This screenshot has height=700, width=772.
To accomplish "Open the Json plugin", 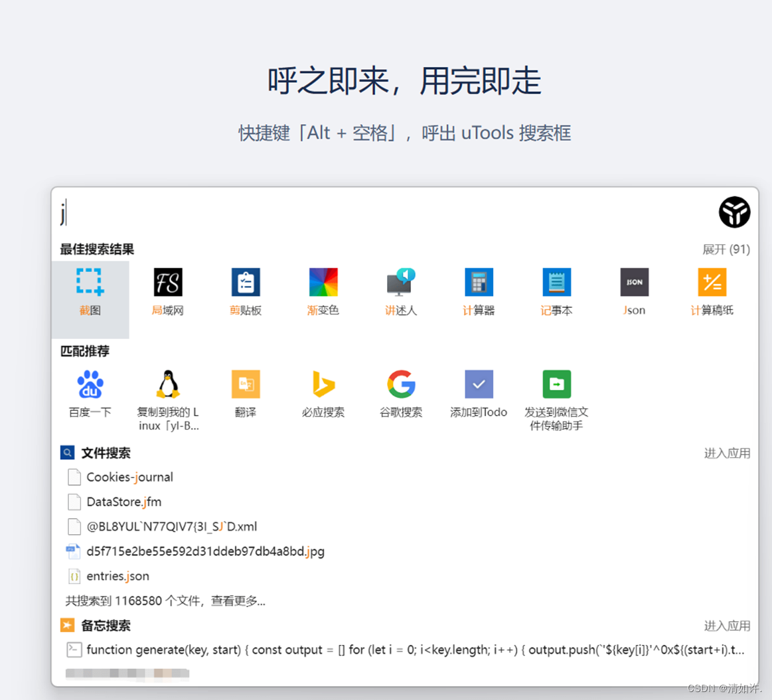I will pyautogui.click(x=634, y=293).
